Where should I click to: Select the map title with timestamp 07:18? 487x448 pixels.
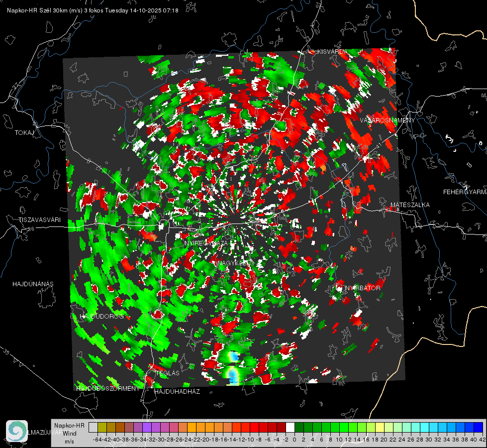click(x=93, y=10)
